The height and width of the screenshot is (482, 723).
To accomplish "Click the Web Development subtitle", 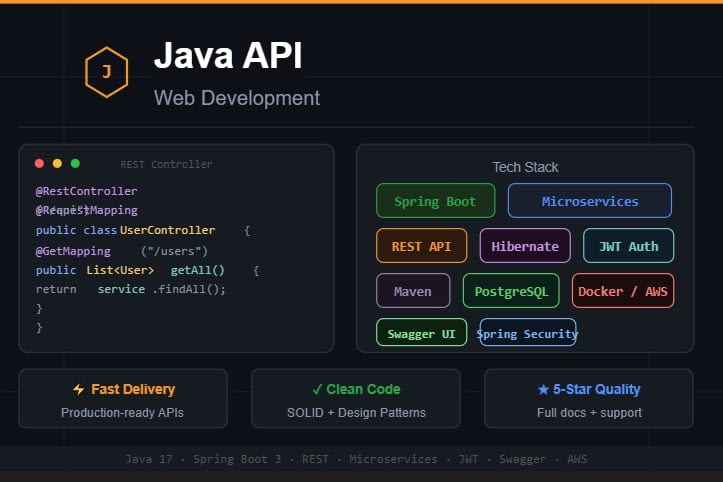I will pyautogui.click(x=237, y=98).
